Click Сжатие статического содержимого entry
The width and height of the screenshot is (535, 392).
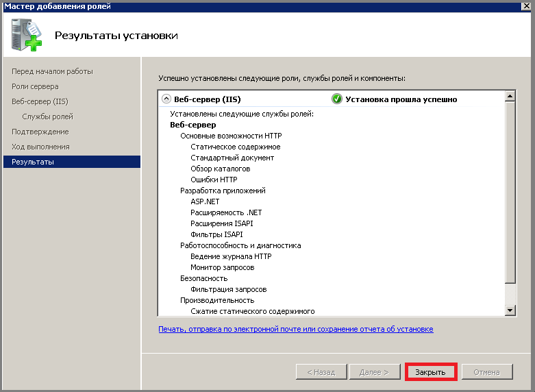(x=253, y=311)
